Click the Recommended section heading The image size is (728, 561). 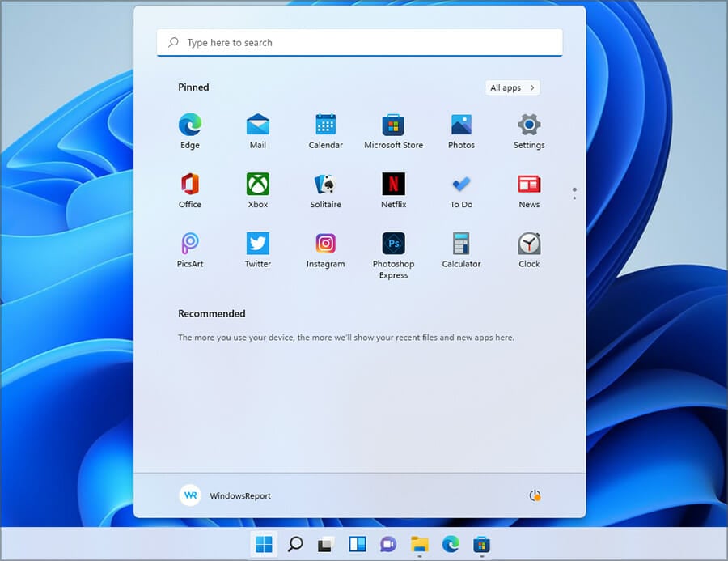[x=212, y=314]
